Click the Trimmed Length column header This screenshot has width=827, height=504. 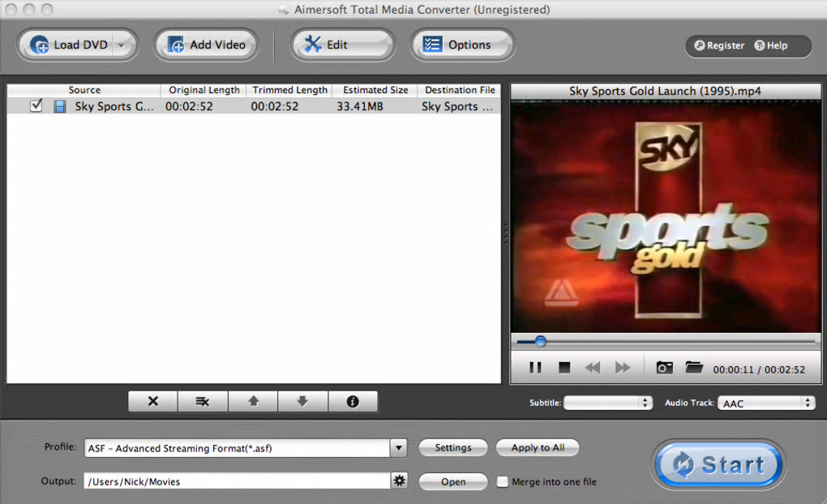[289, 90]
